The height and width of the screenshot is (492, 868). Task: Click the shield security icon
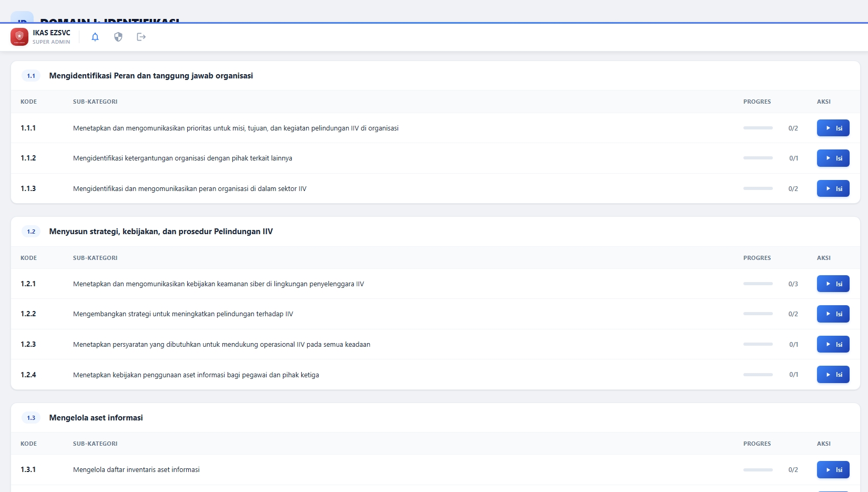coord(118,37)
